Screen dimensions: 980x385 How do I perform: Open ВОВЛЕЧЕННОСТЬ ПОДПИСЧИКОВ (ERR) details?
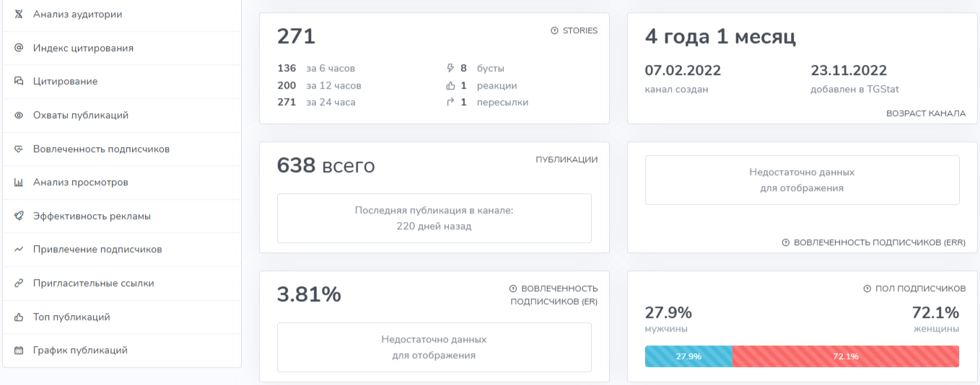coord(874,243)
